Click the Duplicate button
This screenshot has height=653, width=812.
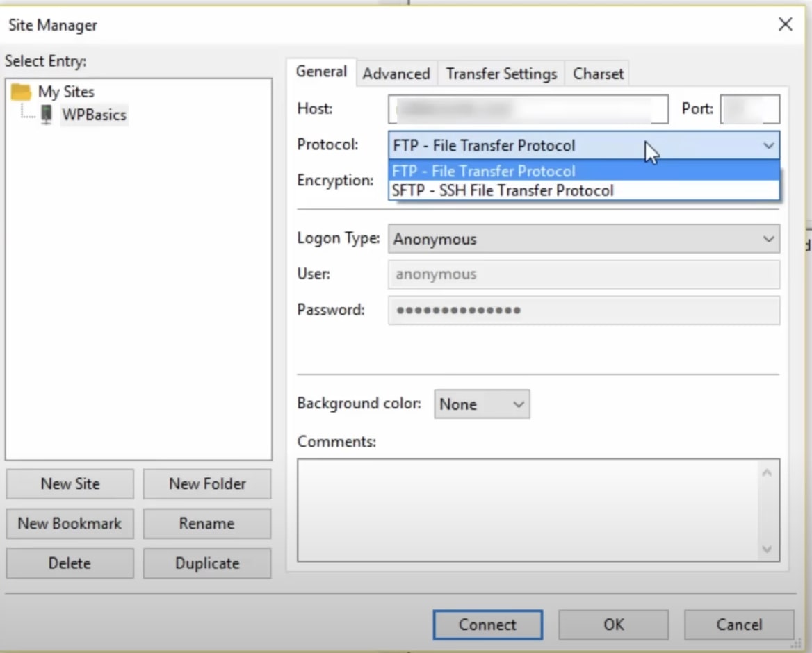(207, 563)
